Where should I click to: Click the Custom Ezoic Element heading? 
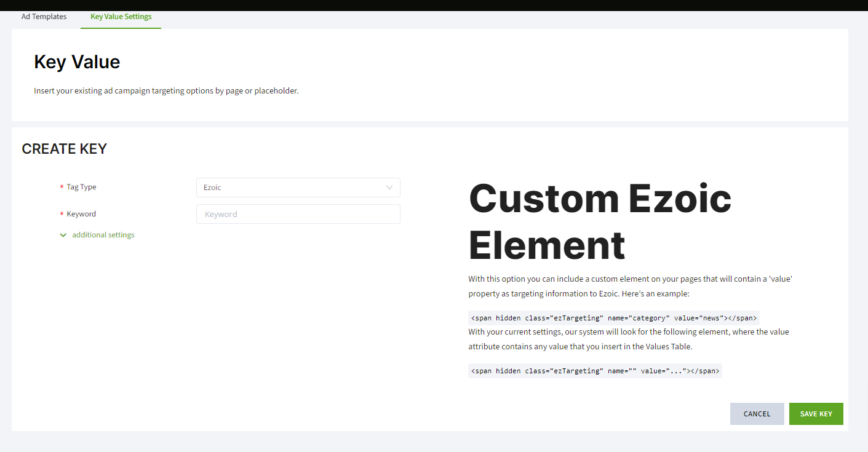tap(600, 221)
